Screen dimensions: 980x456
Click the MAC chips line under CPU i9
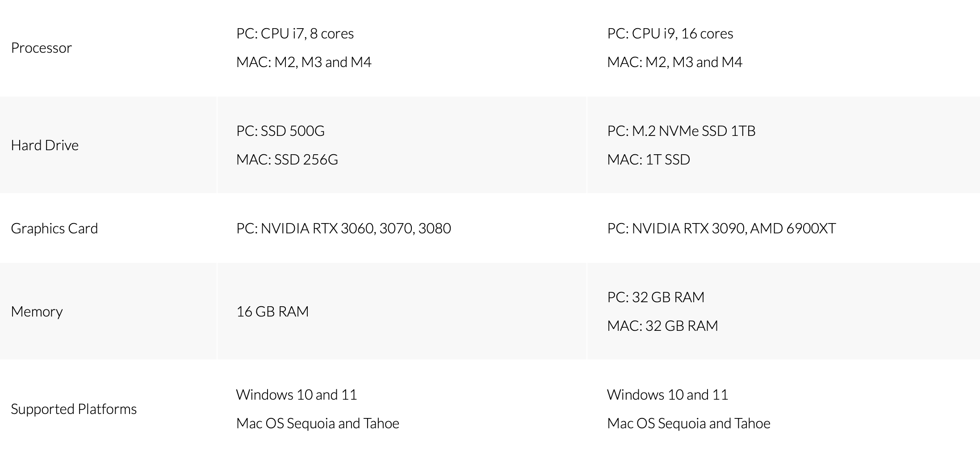tap(674, 62)
